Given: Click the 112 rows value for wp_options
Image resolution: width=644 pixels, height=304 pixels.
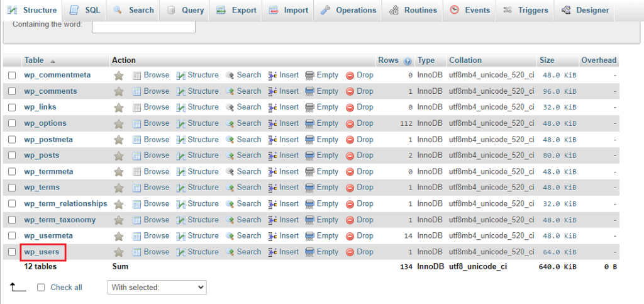Looking at the screenshot, I should 406,123.
